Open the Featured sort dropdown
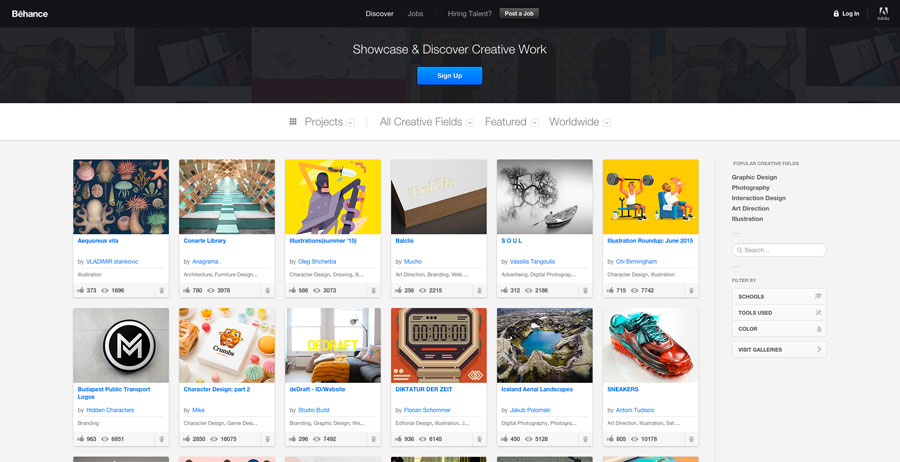 point(511,122)
